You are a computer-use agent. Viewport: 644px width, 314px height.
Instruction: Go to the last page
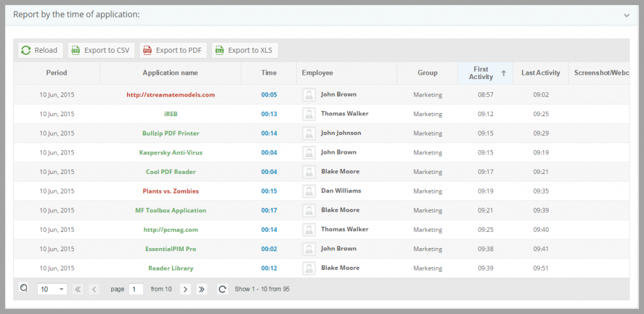tap(201, 289)
